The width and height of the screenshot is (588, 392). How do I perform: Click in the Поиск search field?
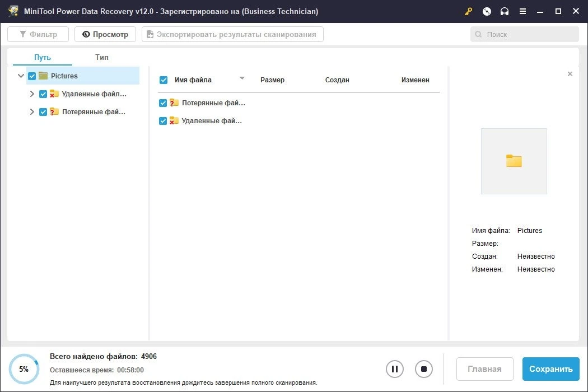point(525,35)
